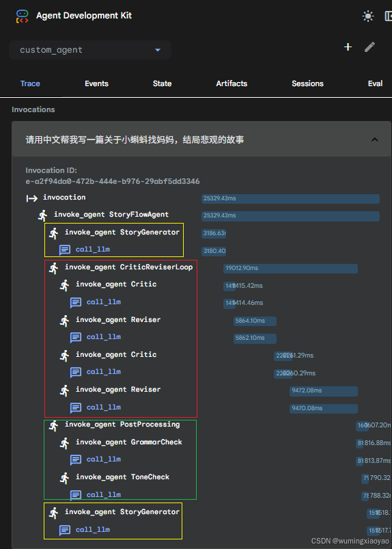Image resolution: width=392 pixels, height=549 pixels.
Task: Click the 5862.10ms call_llm timing bar
Action: (x=255, y=338)
